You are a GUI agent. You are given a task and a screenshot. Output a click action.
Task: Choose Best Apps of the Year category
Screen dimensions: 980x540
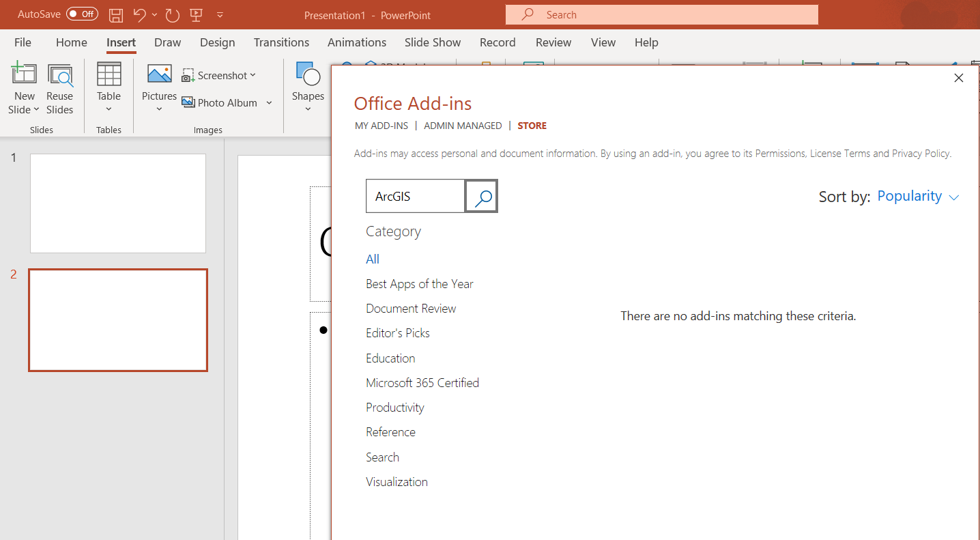click(x=420, y=284)
